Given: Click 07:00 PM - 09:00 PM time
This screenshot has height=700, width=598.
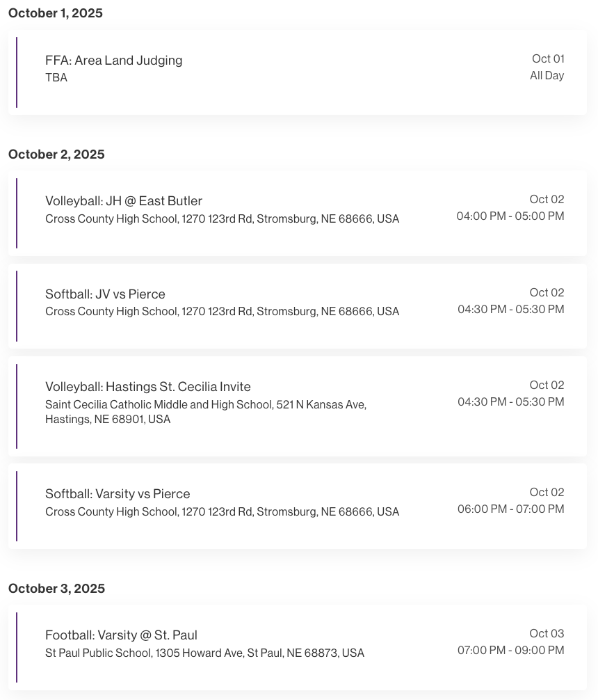Looking at the screenshot, I should 510,651.
